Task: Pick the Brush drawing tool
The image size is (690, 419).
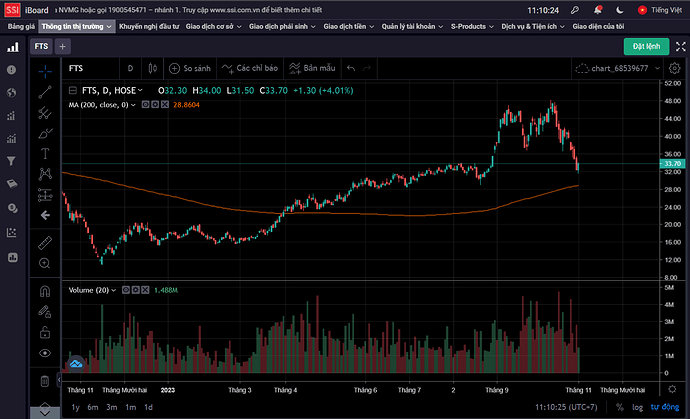Action: point(45,132)
